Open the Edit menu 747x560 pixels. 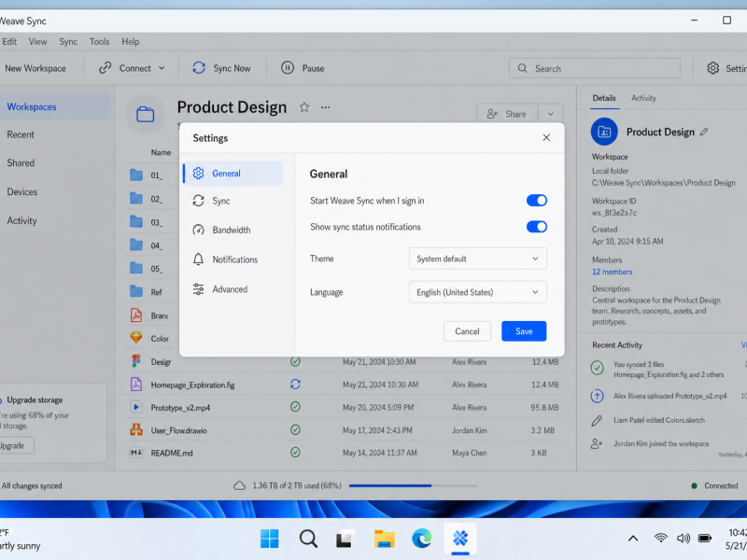coord(9,41)
